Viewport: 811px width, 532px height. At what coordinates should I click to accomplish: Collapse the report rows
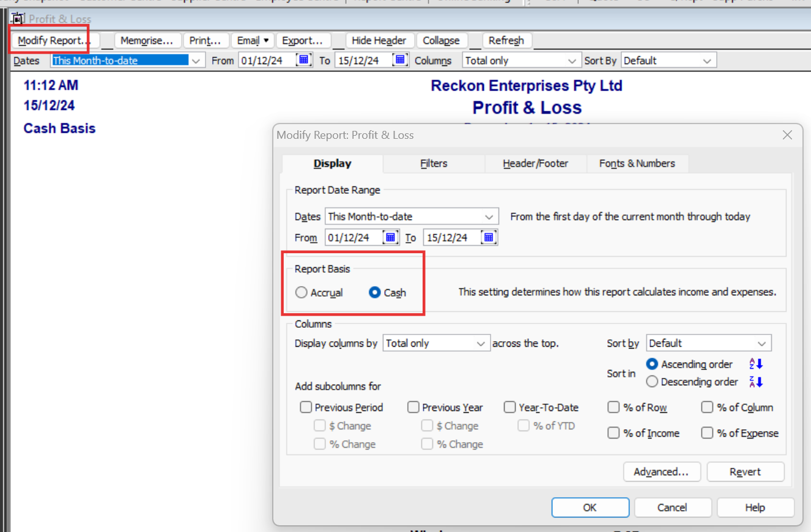pos(441,40)
